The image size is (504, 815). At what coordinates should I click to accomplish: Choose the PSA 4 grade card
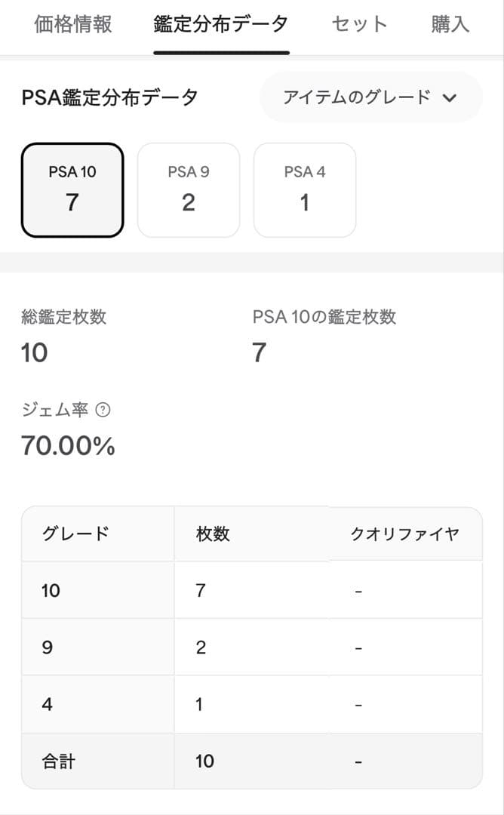click(x=305, y=190)
